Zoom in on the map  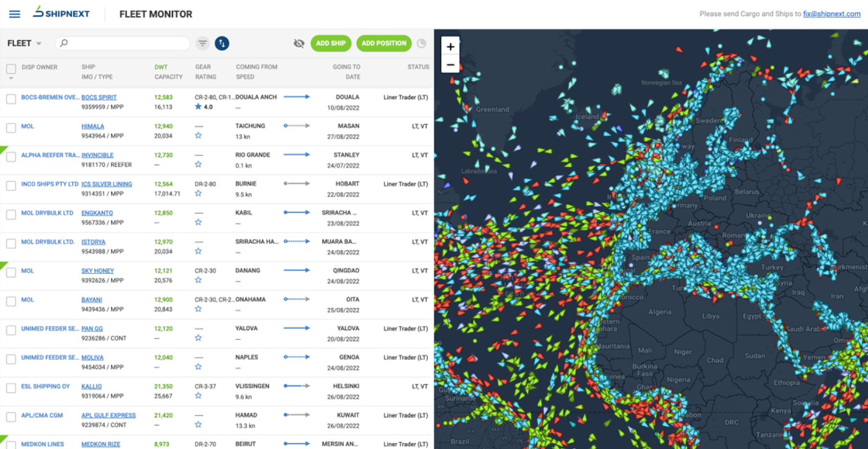point(450,47)
